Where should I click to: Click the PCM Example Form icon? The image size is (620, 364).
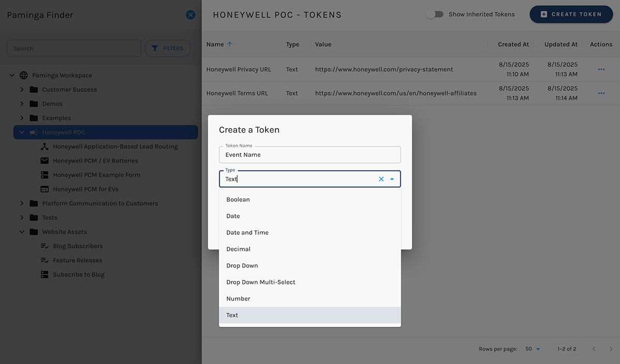point(44,175)
